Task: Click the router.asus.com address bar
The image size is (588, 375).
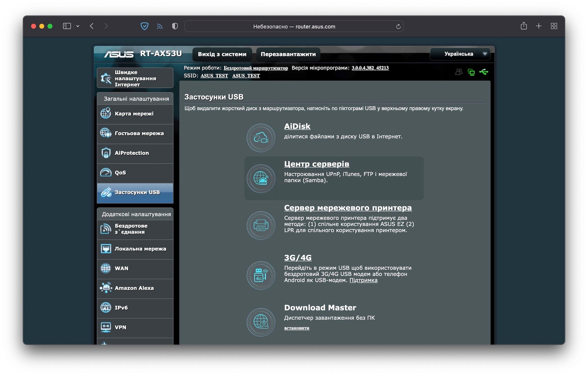Action: tap(294, 26)
